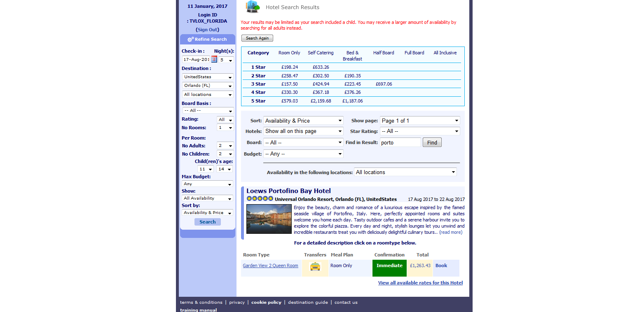Click the Loews Portofino Bay hotel thumbnail
644x312 pixels.
(x=269, y=219)
